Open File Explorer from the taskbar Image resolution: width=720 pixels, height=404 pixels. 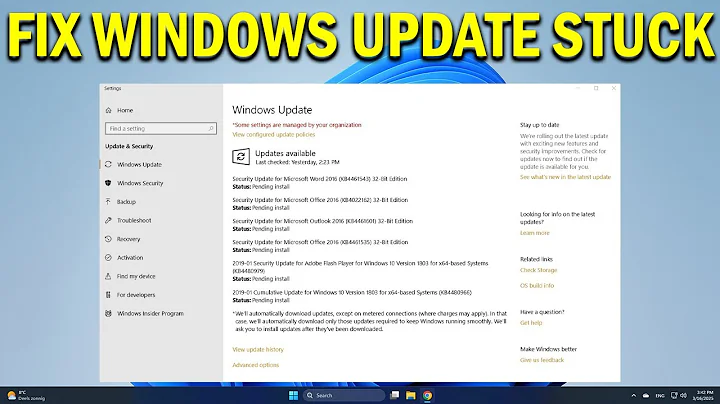(x=411, y=395)
